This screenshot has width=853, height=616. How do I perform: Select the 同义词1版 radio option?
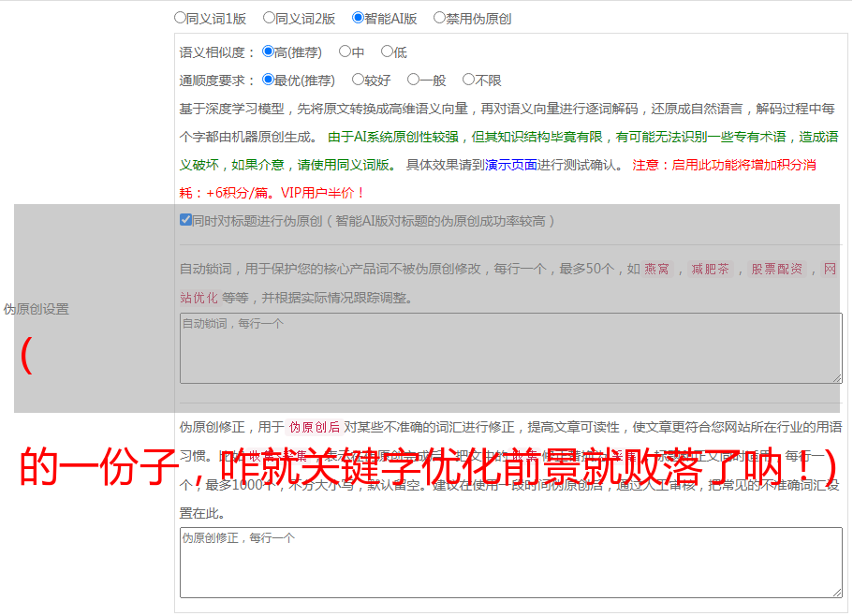tap(180, 17)
